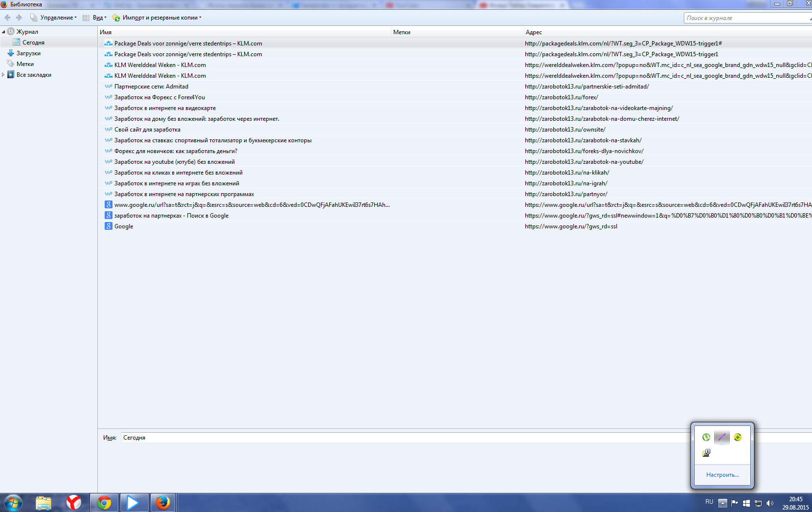The width and height of the screenshot is (812, 512).
Task: Sort by the Имя column header
Action: coord(245,32)
